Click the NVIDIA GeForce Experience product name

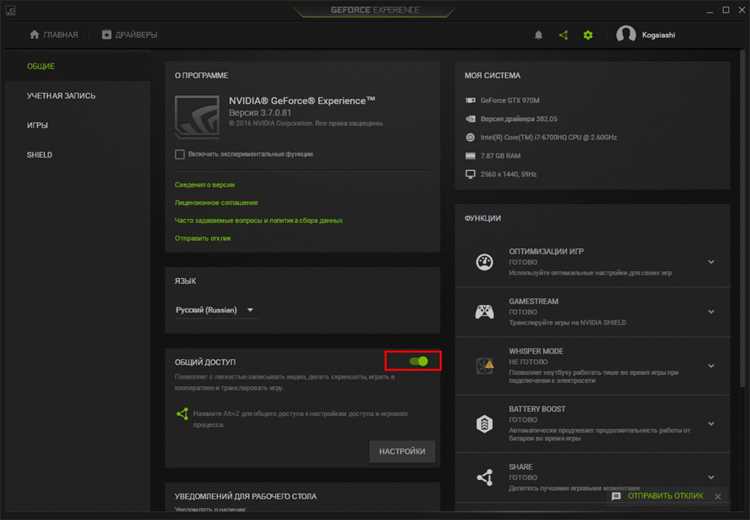coord(302,100)
